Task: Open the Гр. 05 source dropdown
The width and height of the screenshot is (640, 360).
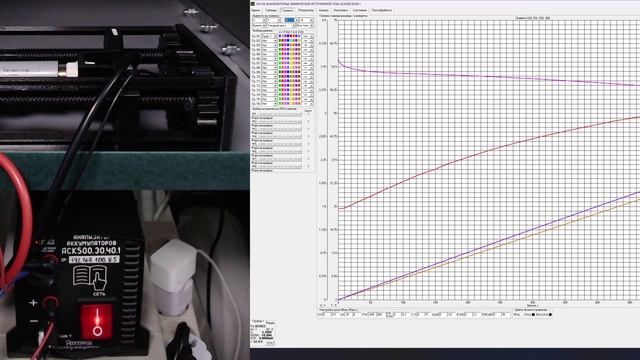Action: point(269,54)
